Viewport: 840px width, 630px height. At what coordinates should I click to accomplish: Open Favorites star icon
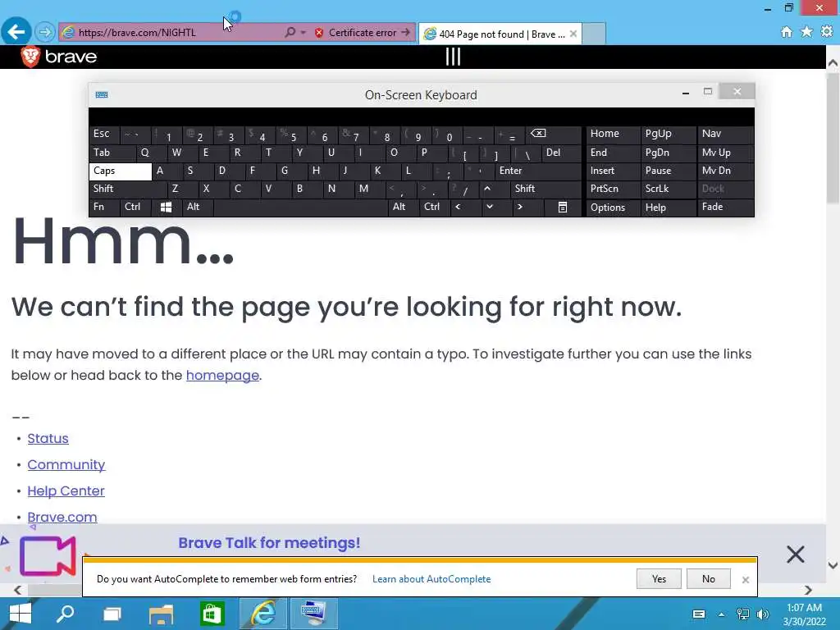[x=806, y=32]
